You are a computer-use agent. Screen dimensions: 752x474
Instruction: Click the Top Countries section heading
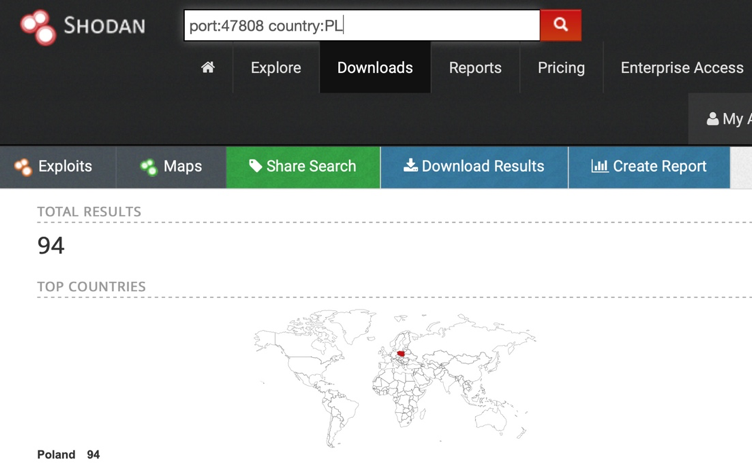91,286
